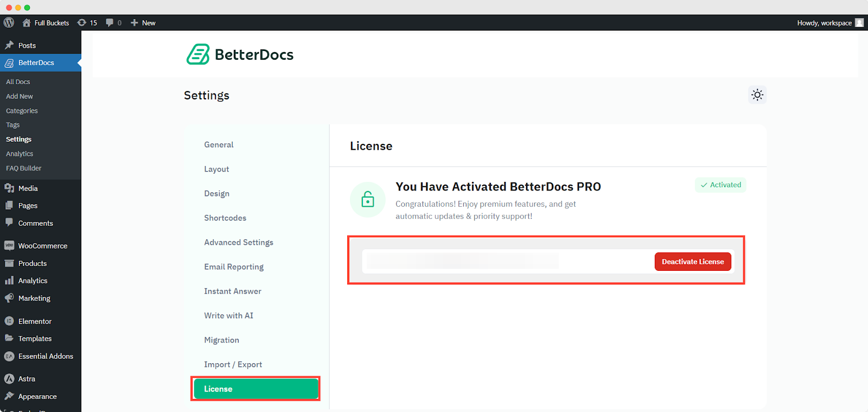868x412 pixels.
Task: Click the Posts pin icon in sidebar
Action: (x=9, y=45)
